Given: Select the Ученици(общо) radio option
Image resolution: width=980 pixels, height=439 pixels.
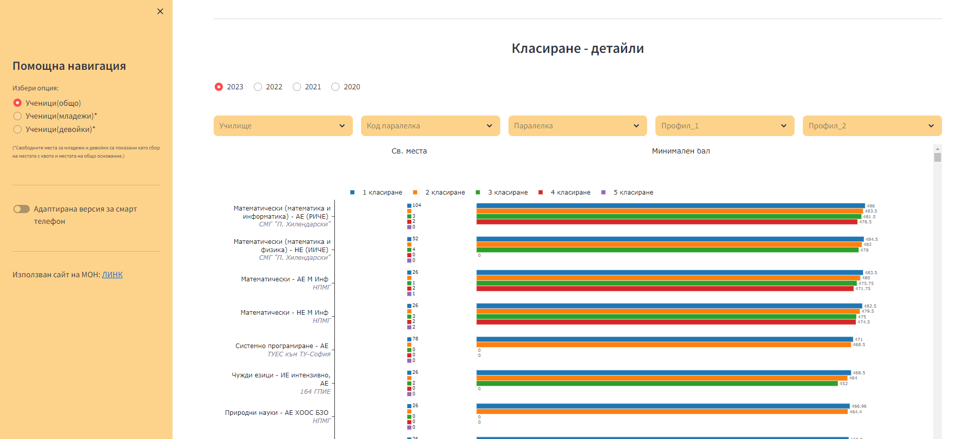Looking at the screenshot, I should click(x=17, y=103).
